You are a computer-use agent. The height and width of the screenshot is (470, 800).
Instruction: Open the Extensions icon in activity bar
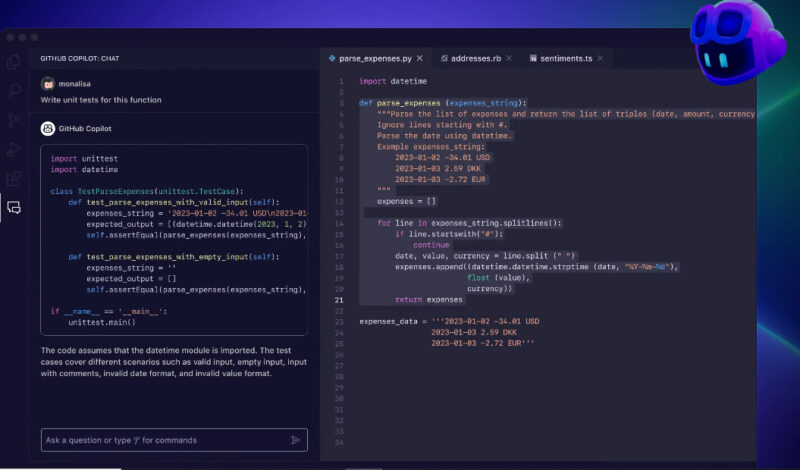14,179
